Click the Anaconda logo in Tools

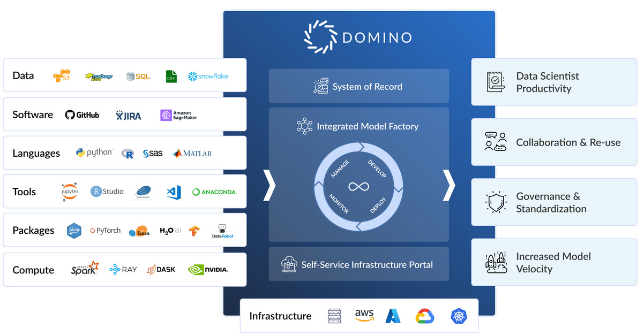point(214,192)
